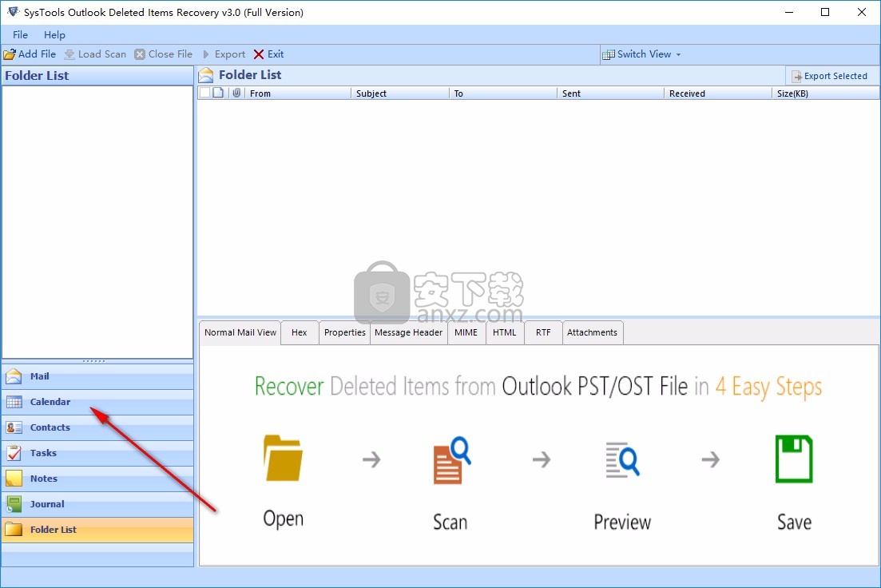The height and width of the screenshot is (588, 881).
Task: Switch to the HTML tab
Action: [x=505, y=332]
